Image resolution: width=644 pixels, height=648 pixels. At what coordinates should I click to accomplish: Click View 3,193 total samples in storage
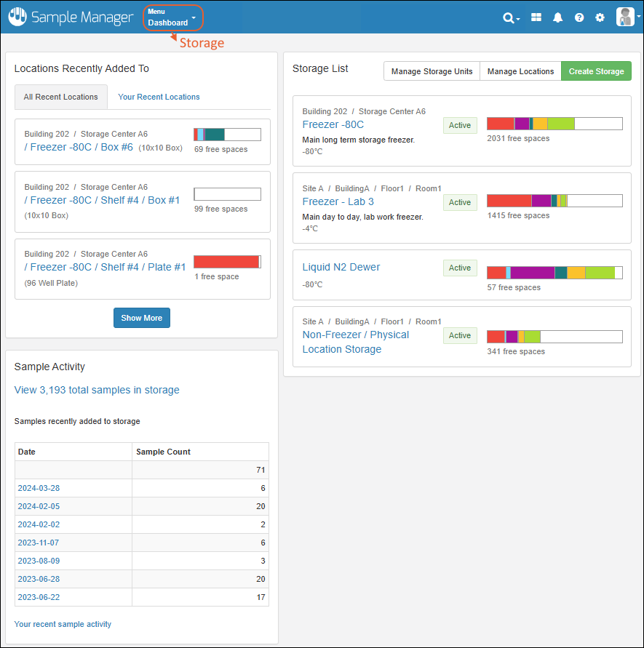click(97, 390)
